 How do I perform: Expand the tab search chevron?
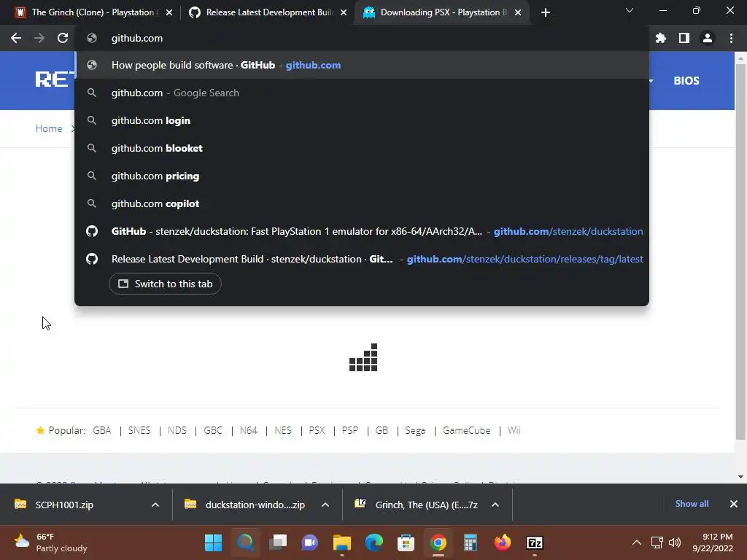click(x=630, y=10)
